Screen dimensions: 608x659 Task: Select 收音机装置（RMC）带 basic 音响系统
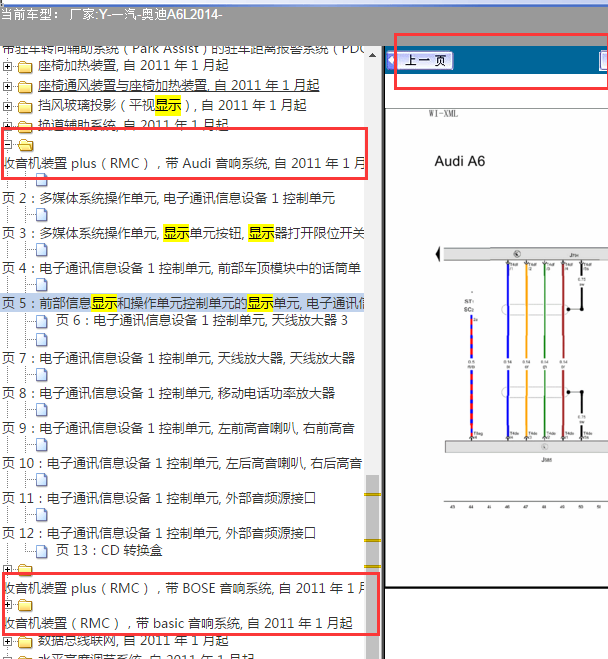(178, 623)
